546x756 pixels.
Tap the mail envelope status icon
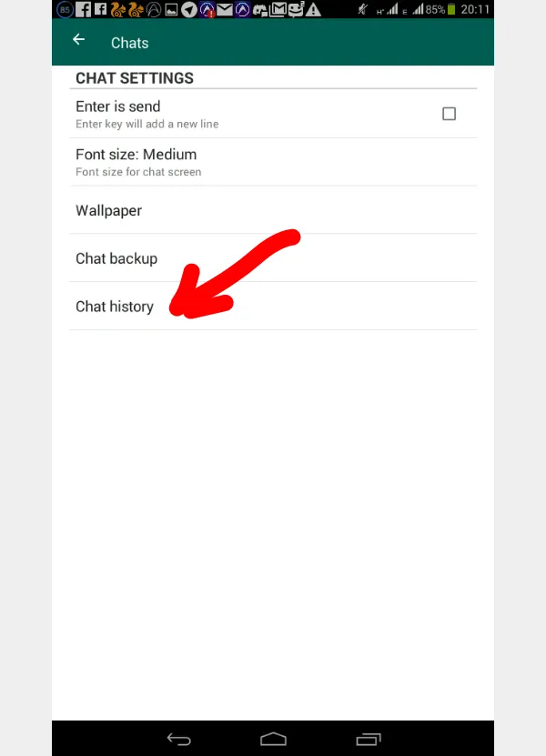pyautogui.click(x=224, y=9)
